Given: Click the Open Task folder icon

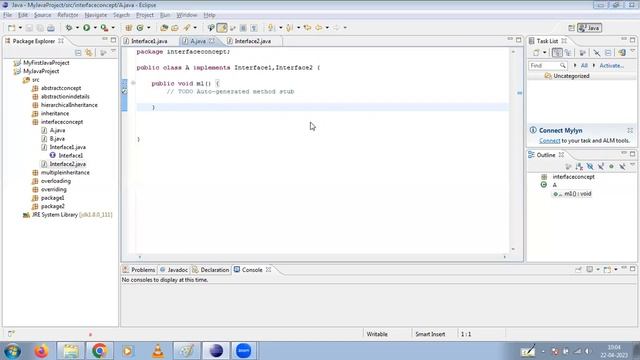Looking at the screenshot, I should click(x=175, y=28).
